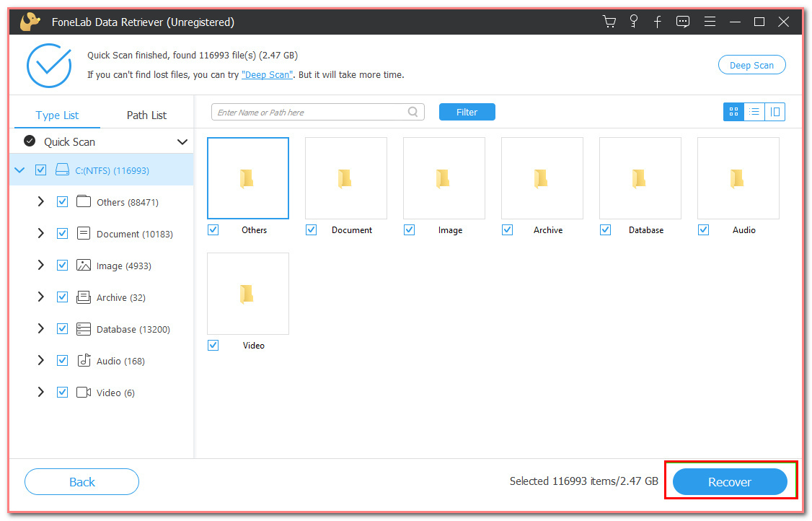The image size is (812, 521).
Task: Collapse the Quick Scan dropdown arrow
Action: (x=182, y=141)
